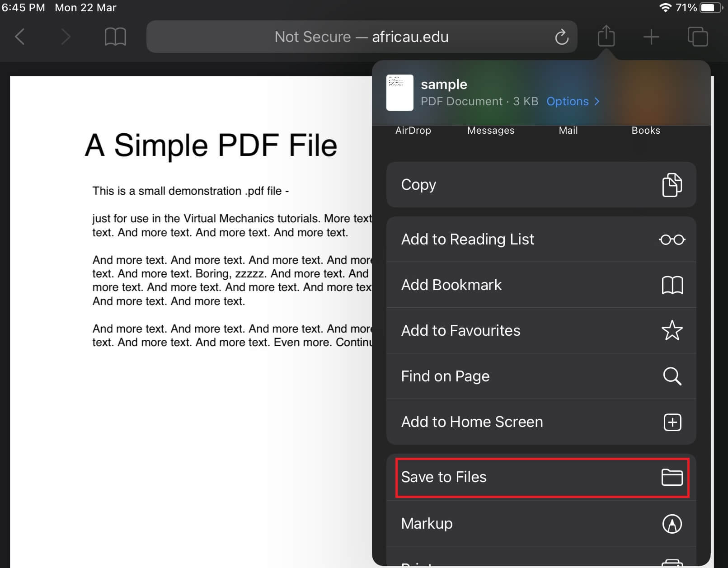Viewport: 728px width, 568px height.
Task: Open the PDF in Books
Action: pyautogui.click(x=646, y=130)
